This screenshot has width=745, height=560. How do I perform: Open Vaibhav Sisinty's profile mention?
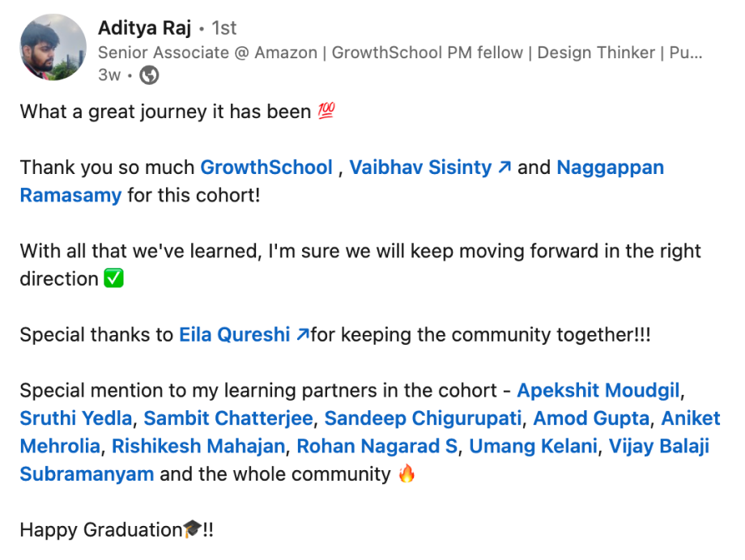click(420, 168)
